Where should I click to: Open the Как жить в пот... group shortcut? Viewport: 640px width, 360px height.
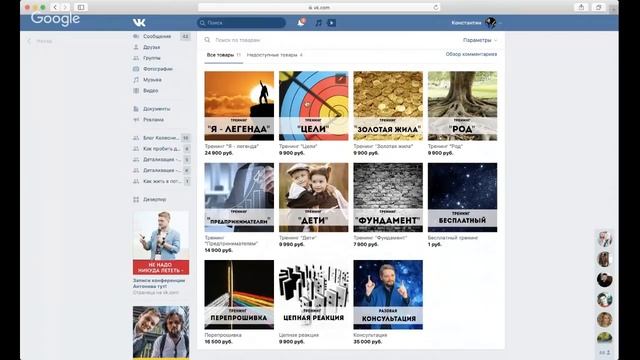point(161,181)
